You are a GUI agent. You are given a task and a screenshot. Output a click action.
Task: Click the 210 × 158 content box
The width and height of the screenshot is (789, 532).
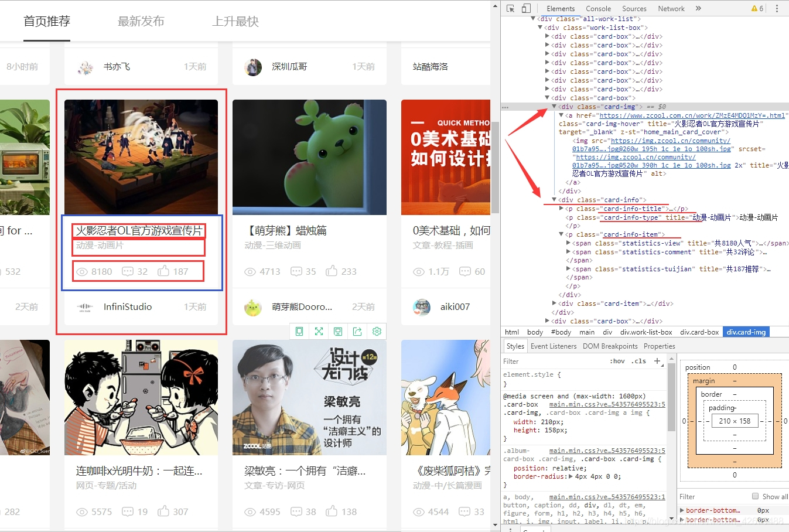click(x=735, y=421)
